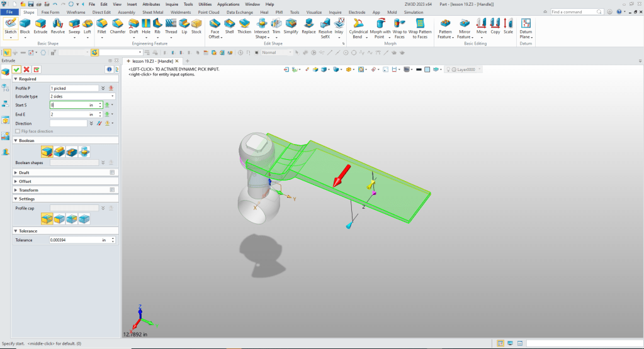The image size is (644, 349).
Task: Open the Utilities menu
Action: click(205, 4)
